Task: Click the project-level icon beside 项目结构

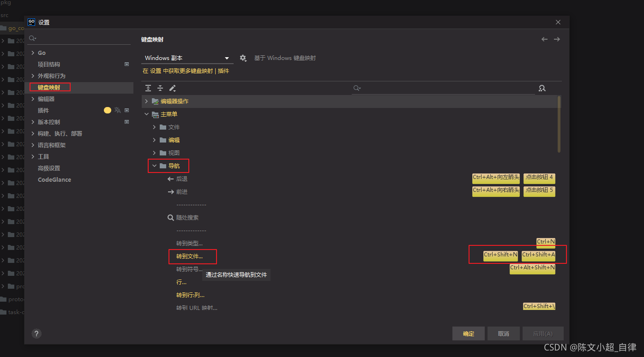Action: (126, 64)
